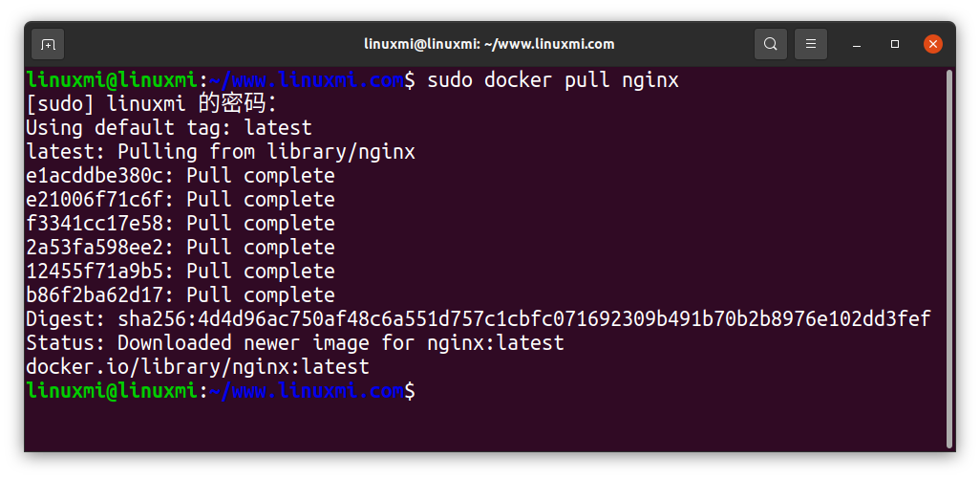980x479 pixels.
Task: Close the terminal with the orange button
Action: coord(933,44)
